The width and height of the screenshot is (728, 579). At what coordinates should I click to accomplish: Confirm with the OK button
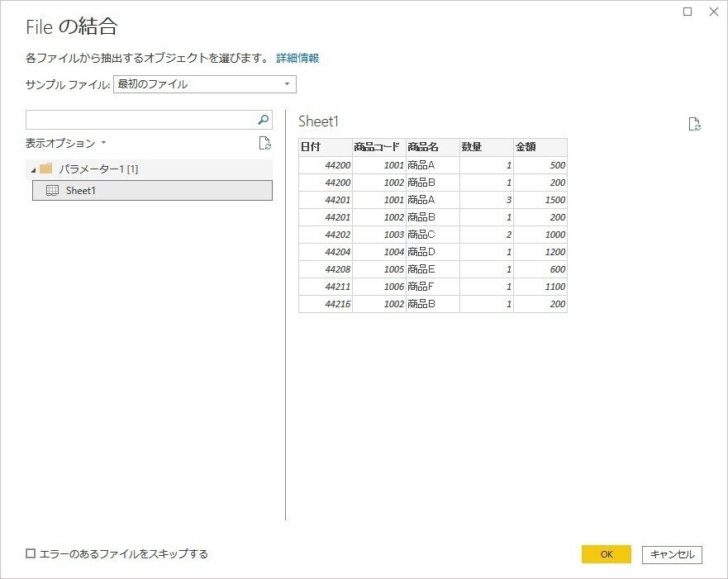(607, 554)
